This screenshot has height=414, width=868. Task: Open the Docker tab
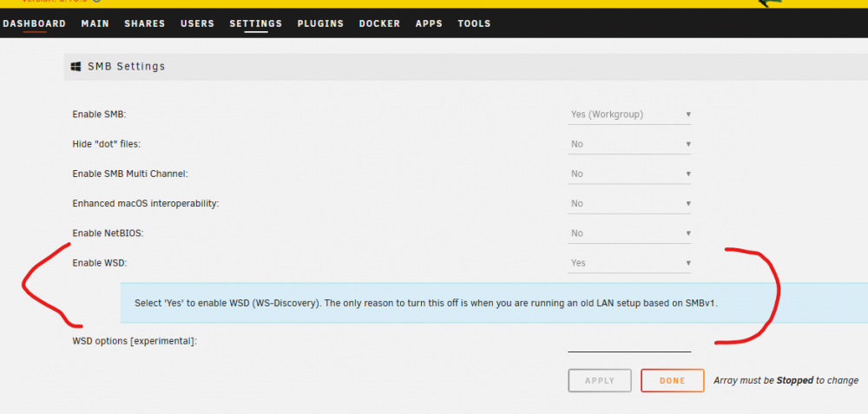click(x=379, y=23)
